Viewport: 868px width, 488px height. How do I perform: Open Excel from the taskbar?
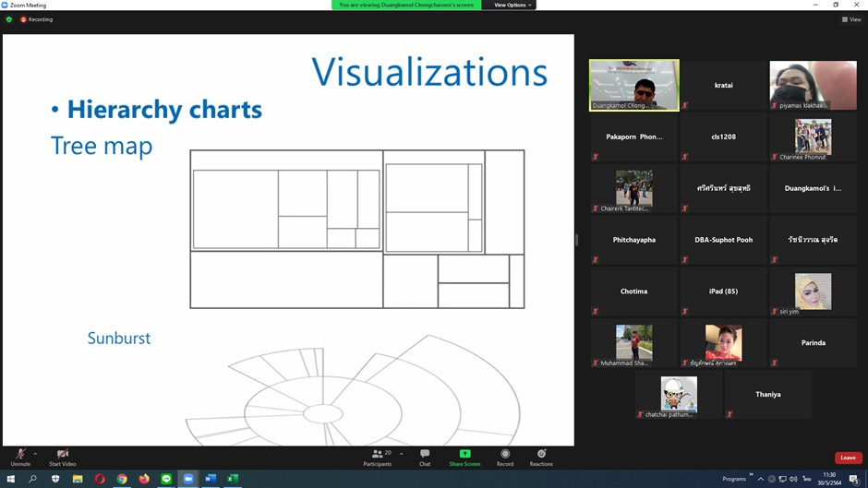tap(233, 479)
